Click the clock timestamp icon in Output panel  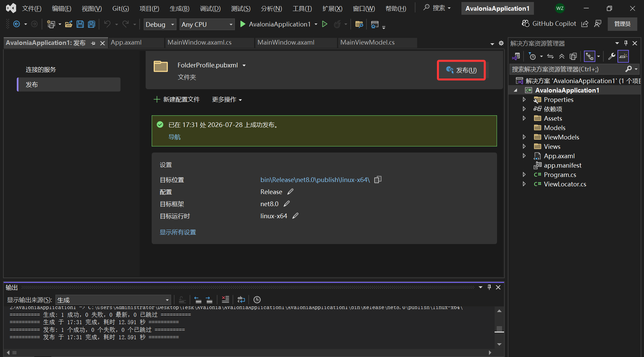pos(257,300)
